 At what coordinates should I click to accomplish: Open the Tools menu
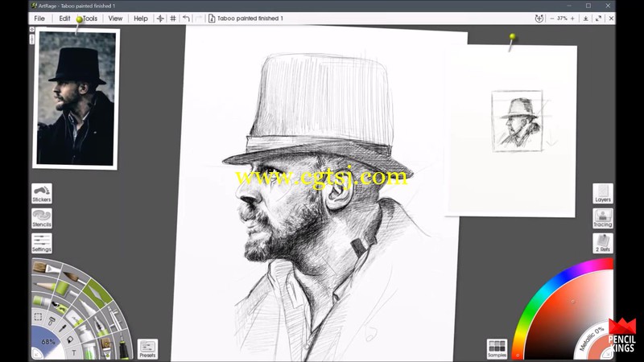(90, 19)
